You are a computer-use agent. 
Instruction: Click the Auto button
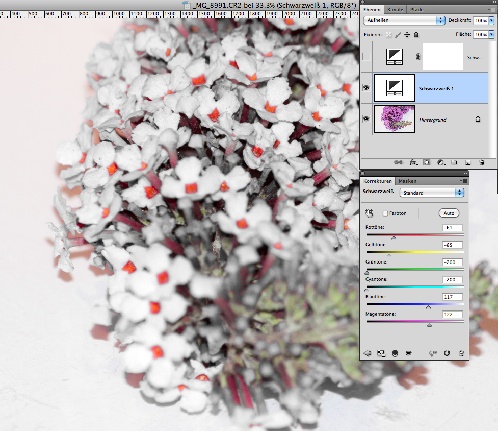tap(449, 213)
